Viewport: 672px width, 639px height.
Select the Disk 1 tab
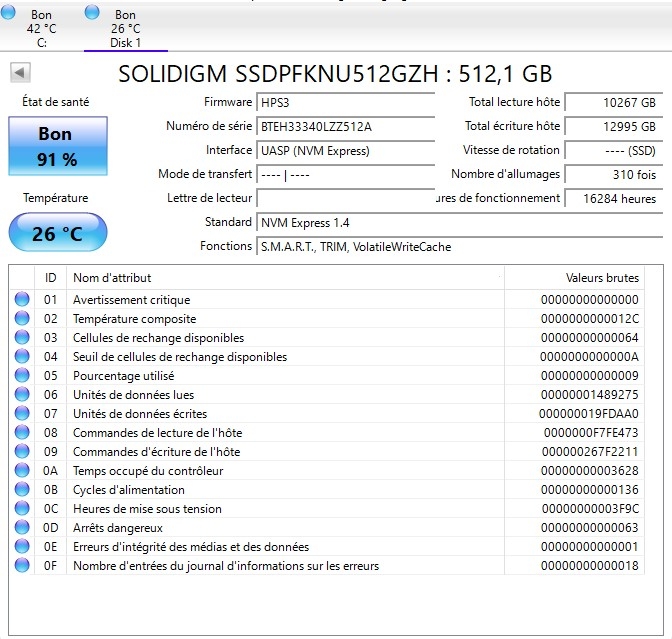click(125, 28)
